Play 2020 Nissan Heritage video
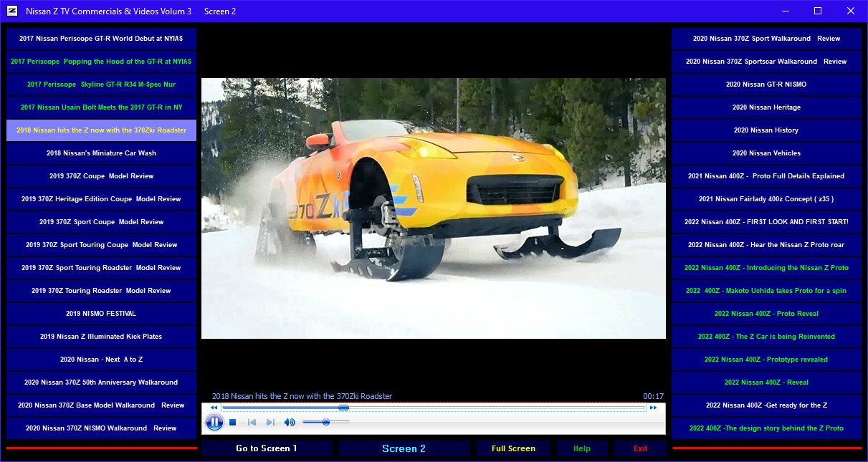 coord(766,107)
